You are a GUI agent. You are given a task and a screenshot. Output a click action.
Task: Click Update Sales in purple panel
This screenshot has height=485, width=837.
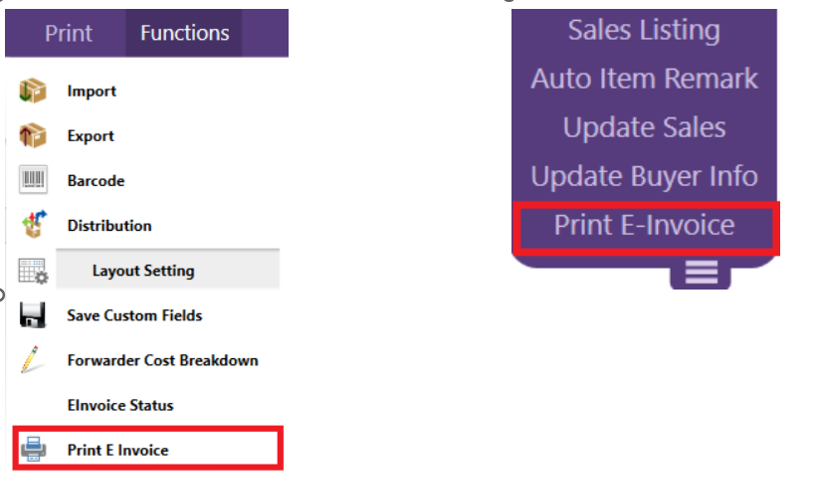tap(644, 128)
